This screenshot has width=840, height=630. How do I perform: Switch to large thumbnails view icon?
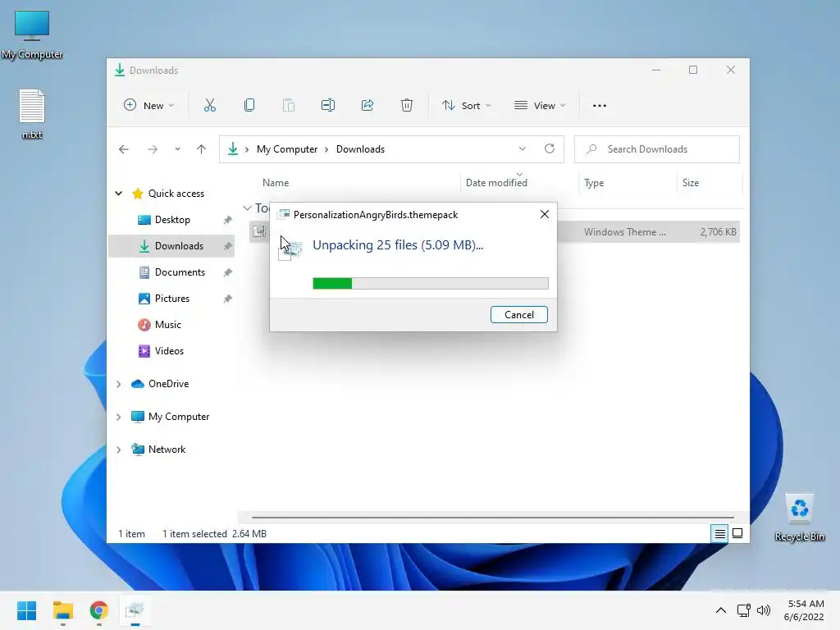pyautogui.click(x=737, y=533)
